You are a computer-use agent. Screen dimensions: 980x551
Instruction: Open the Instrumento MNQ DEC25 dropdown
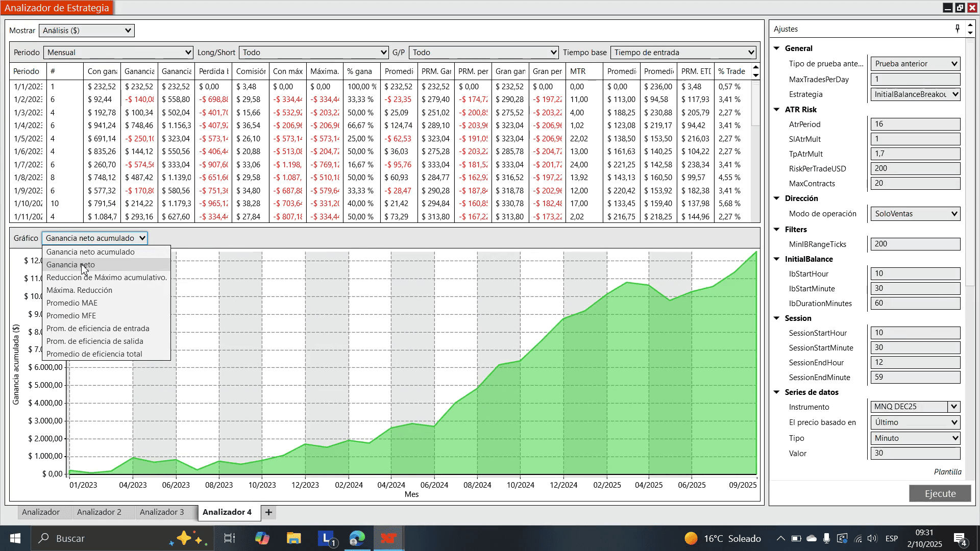[953, 407]
